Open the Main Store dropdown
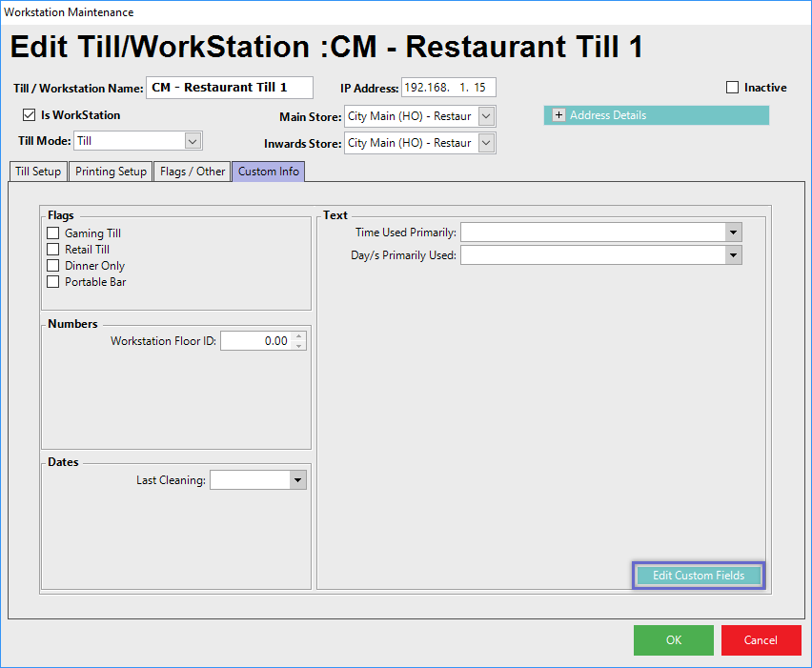812x668 pixels. coord(486,116)
